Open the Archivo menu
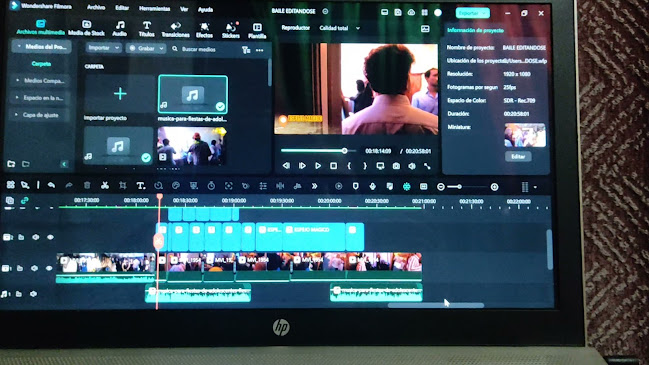 (x=96, y=7)
